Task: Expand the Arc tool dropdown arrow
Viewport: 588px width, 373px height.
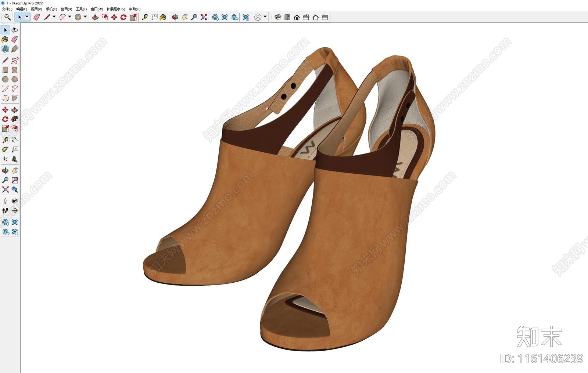Action: coord(69,17)
